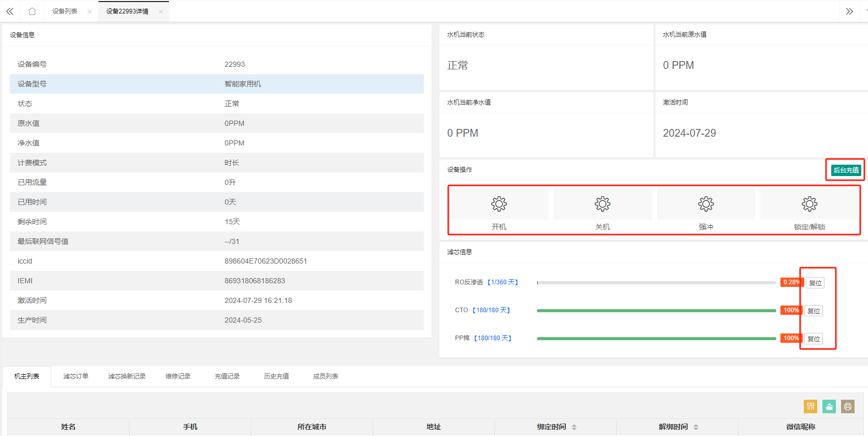Click production date 2024-05-25
Image resolution: width=868 pixels, height=436 pixels.
click(x=243, y=320)
